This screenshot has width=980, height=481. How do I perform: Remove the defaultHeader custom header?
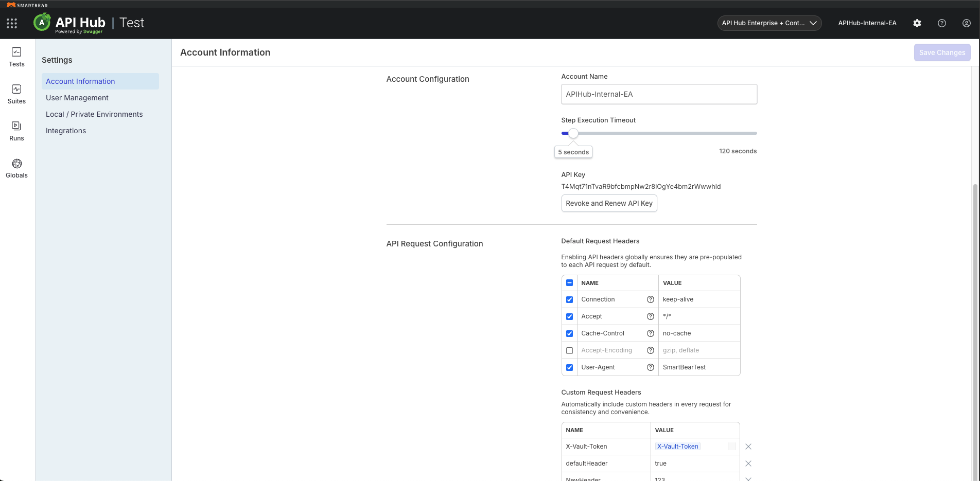[x=748, y=464]
